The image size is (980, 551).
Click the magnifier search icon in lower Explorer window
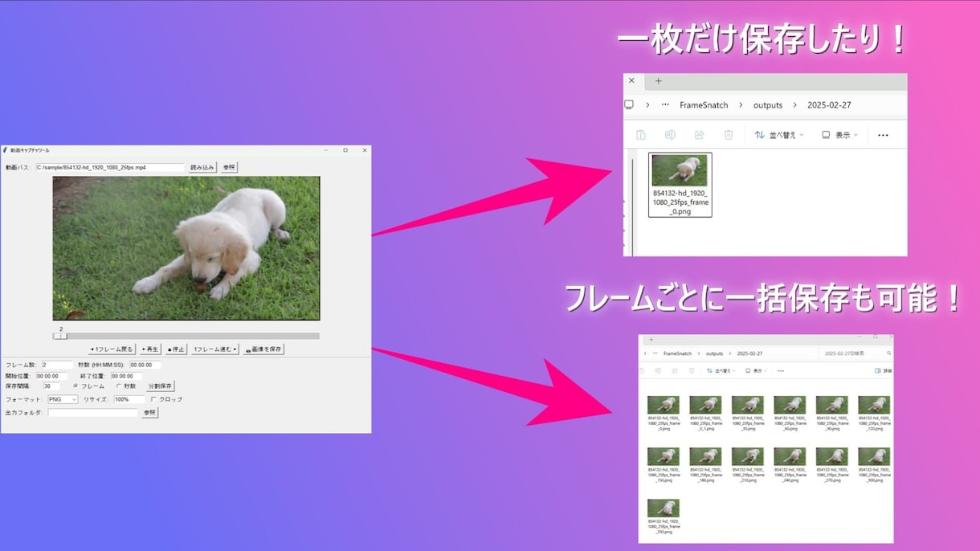[x=888, y=353]
